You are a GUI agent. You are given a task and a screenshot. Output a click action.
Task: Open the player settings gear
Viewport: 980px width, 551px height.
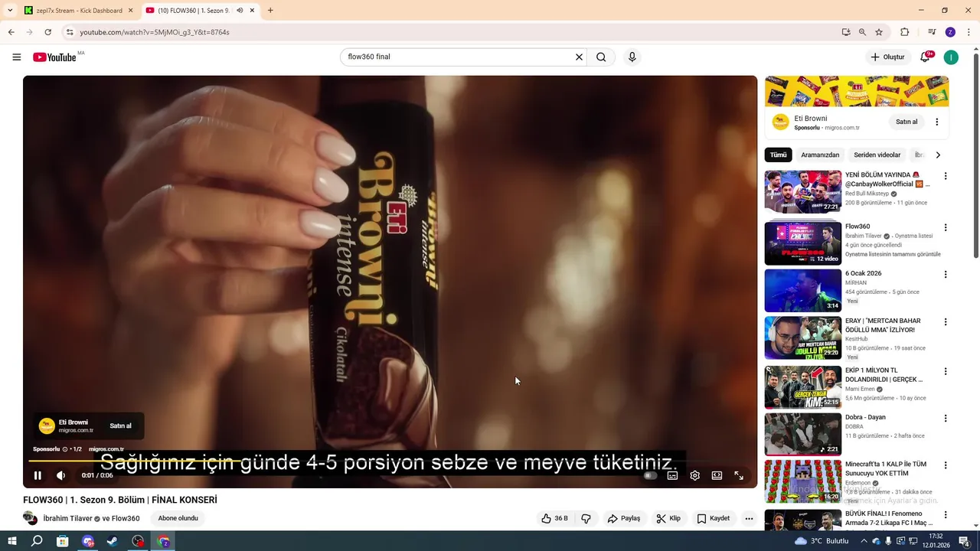pos(694,475)
